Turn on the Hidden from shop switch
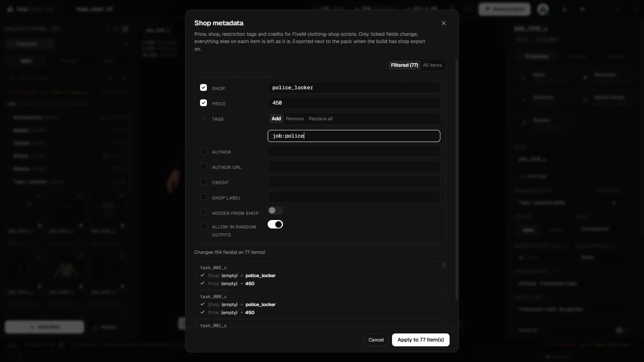This screenshot has width=644, height=362. coord(275,210)
